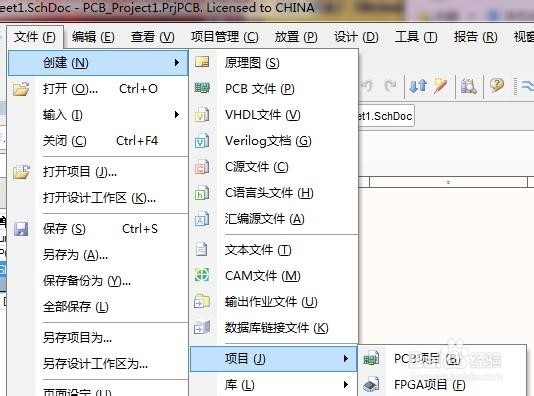Select 汇编源文件 (A) entry

pos(274,219)
